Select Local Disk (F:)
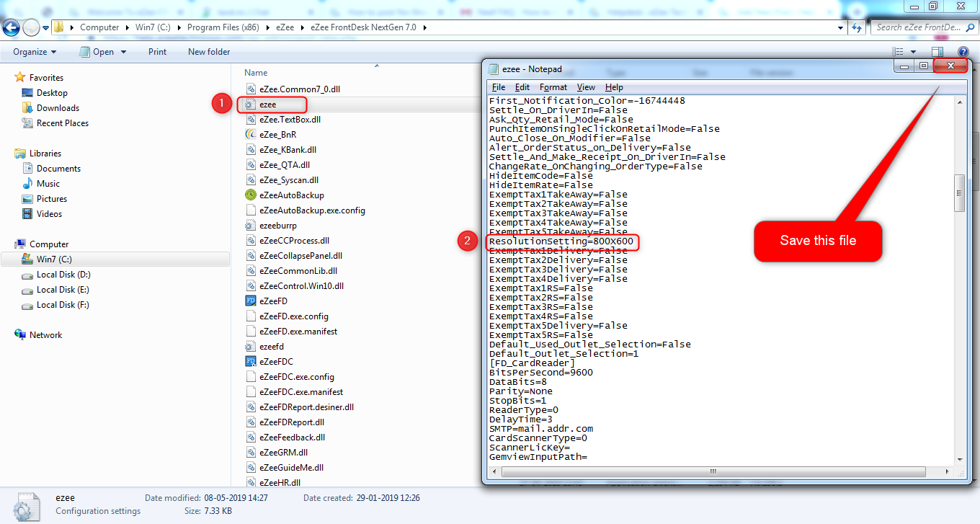 (x=63, y=305)
